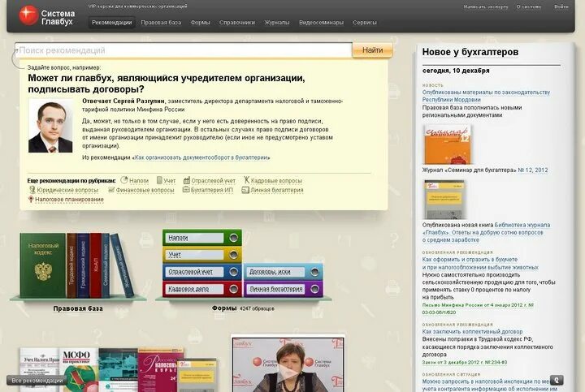Click the orange Семинар для бухгалтера cover

448,144
